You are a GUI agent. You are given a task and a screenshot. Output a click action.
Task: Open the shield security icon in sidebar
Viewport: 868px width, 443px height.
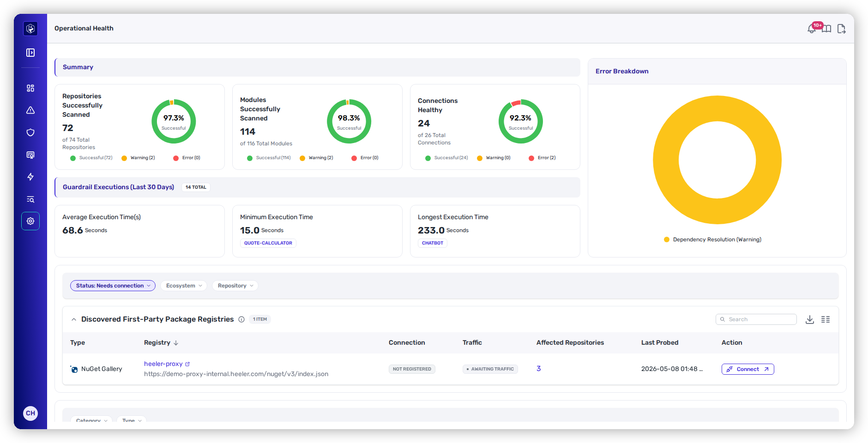pyautogui.click(x=30, y=132)
